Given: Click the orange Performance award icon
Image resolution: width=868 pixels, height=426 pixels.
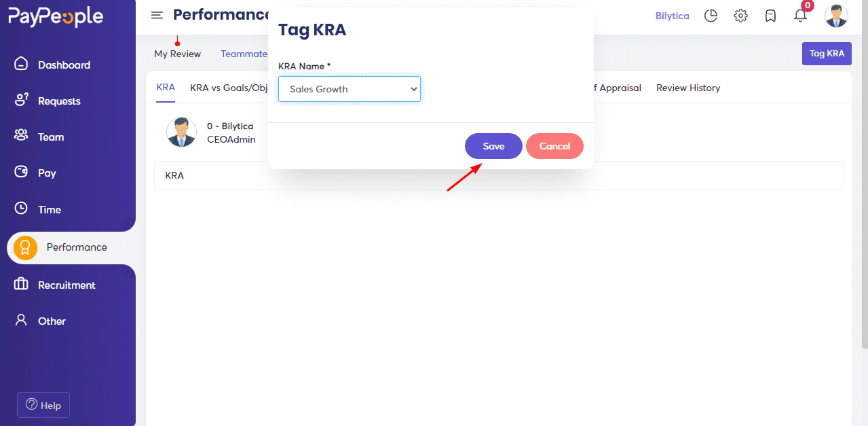Looking at the screenshot, I should [x=25, y=247].
